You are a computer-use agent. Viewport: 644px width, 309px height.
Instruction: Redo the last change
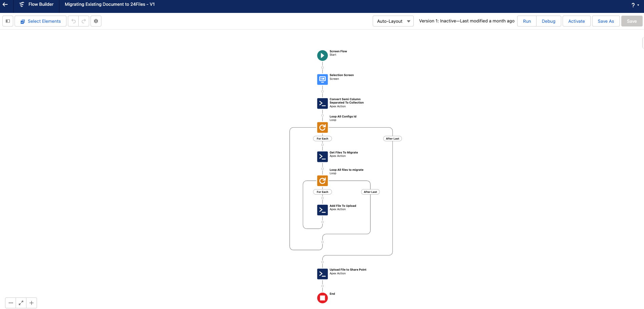coord(84,21)
